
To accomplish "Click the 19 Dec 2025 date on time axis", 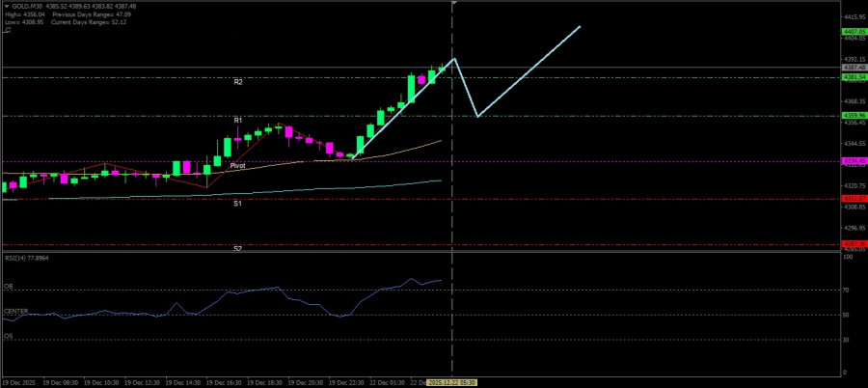I will (x=21, y=382).
